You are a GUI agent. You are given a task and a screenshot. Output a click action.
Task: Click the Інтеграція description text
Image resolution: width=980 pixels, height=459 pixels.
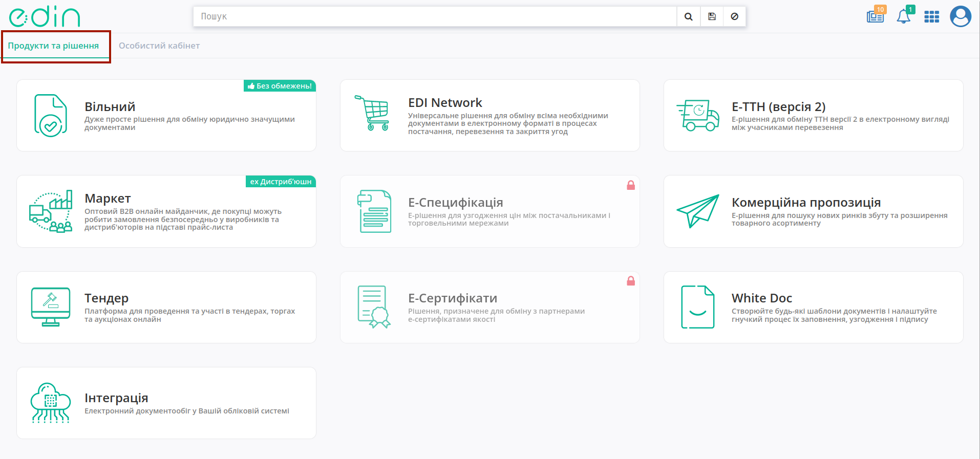(x=187, y=411)
